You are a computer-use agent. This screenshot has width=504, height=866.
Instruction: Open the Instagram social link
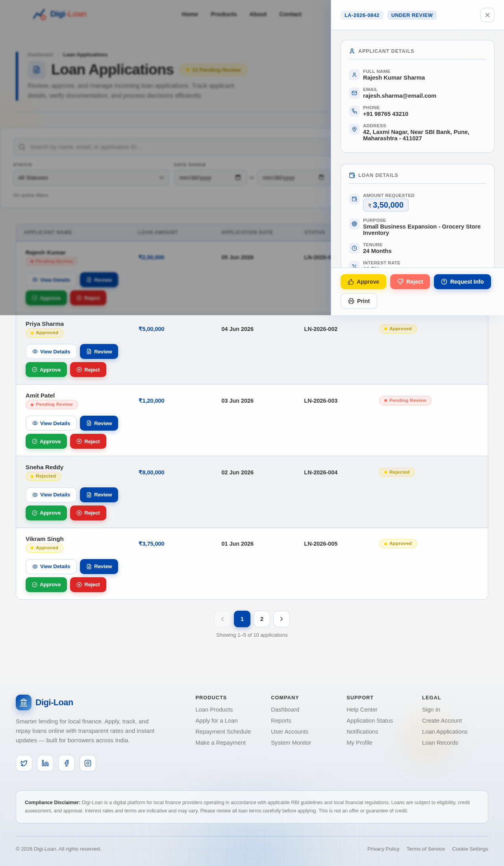coord(88,763)
